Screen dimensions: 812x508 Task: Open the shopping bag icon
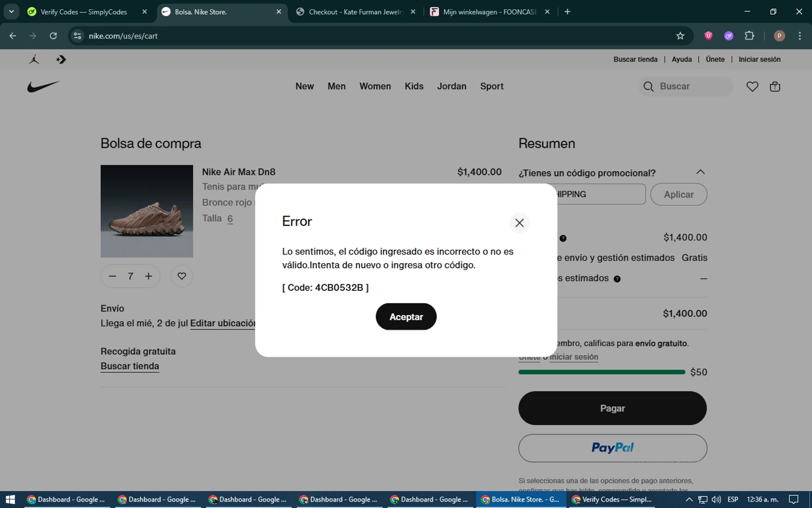(x=775, y=87)
